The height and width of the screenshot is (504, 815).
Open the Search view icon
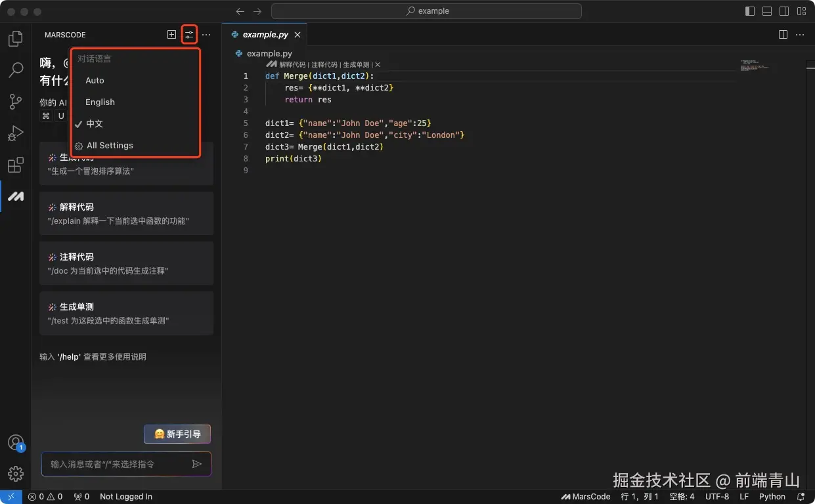(16, 70)
